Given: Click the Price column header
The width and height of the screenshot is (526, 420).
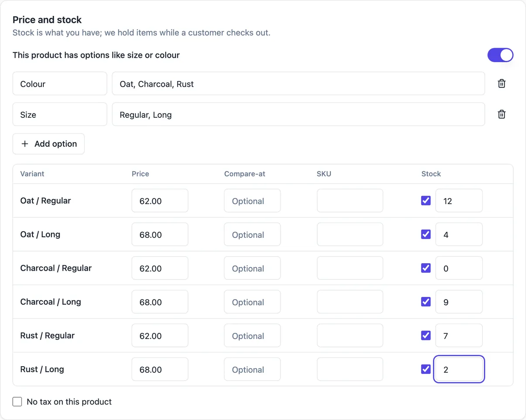Looking at the screenshot, I should click(140, 174).
